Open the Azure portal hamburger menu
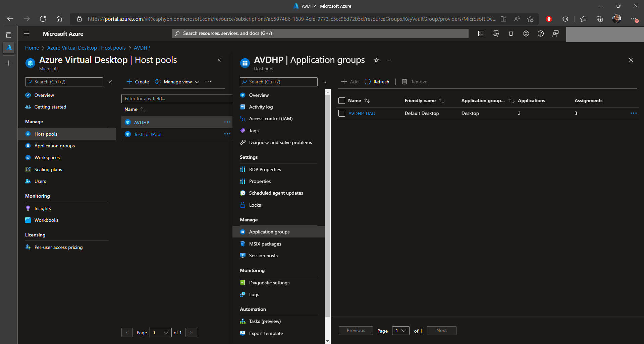 click(27, 33)
